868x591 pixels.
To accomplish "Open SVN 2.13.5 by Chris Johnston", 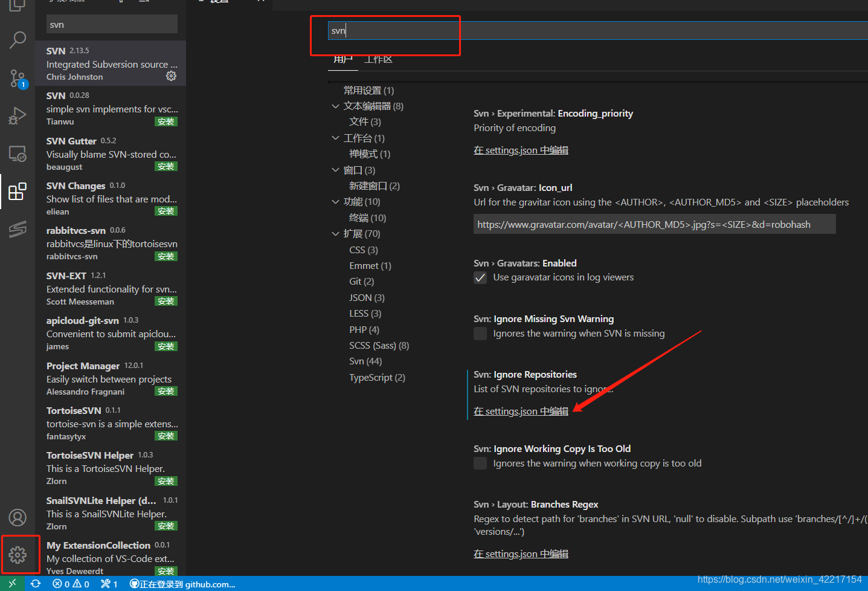I will [x=111, y=63].
